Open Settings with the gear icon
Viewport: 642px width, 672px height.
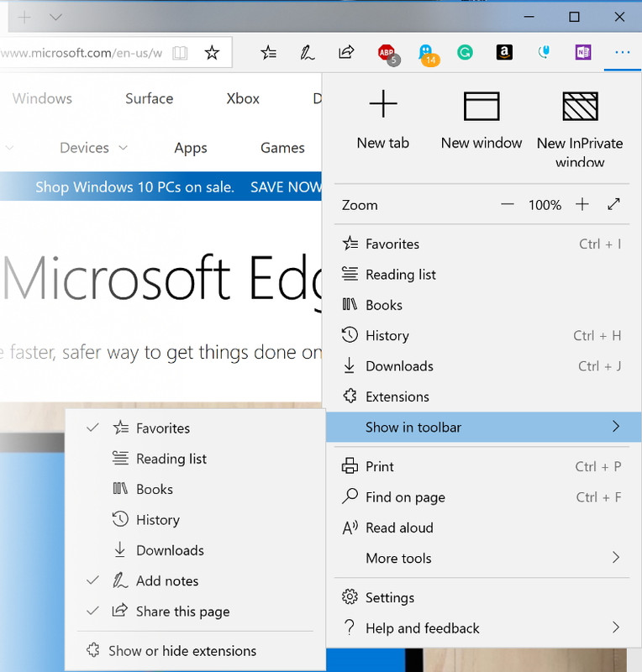click(x=481, y=597)
